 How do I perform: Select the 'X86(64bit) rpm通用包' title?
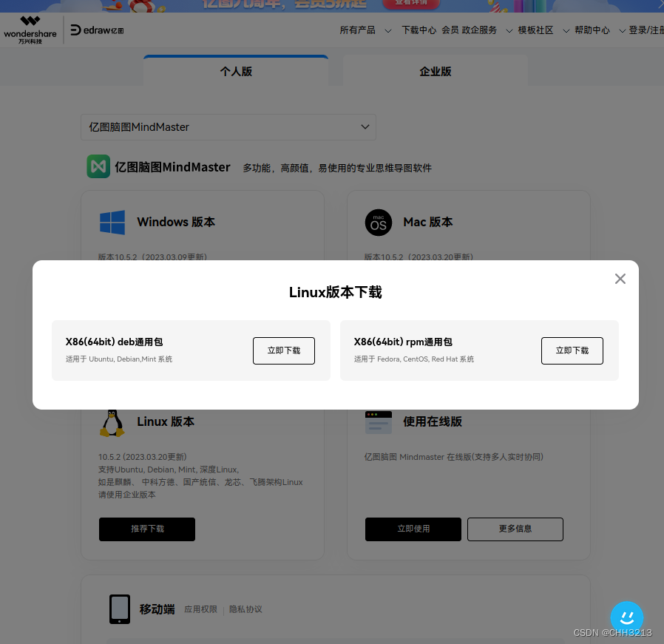[x=403, y=342]
